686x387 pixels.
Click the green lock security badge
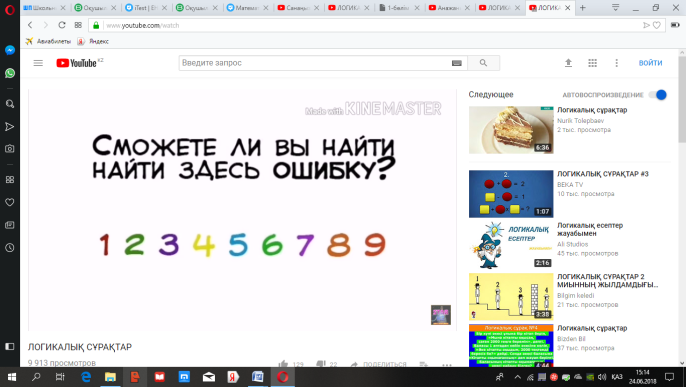click(96, 25)
